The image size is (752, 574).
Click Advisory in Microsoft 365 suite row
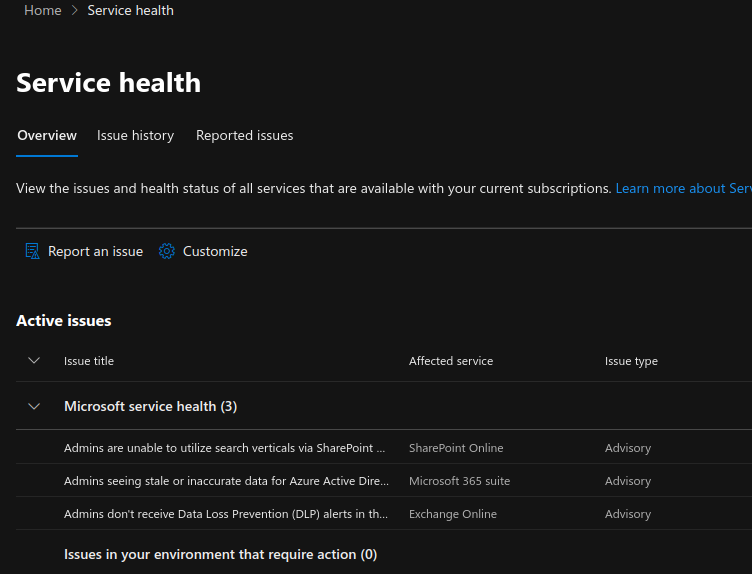pyautogui.click(x=628, y=481)
